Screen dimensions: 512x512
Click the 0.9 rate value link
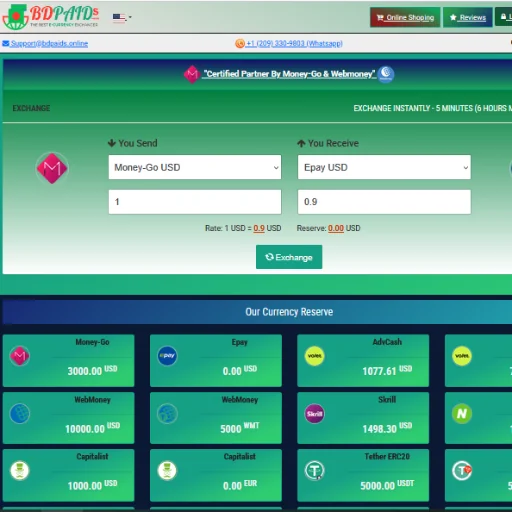[259, 228]
